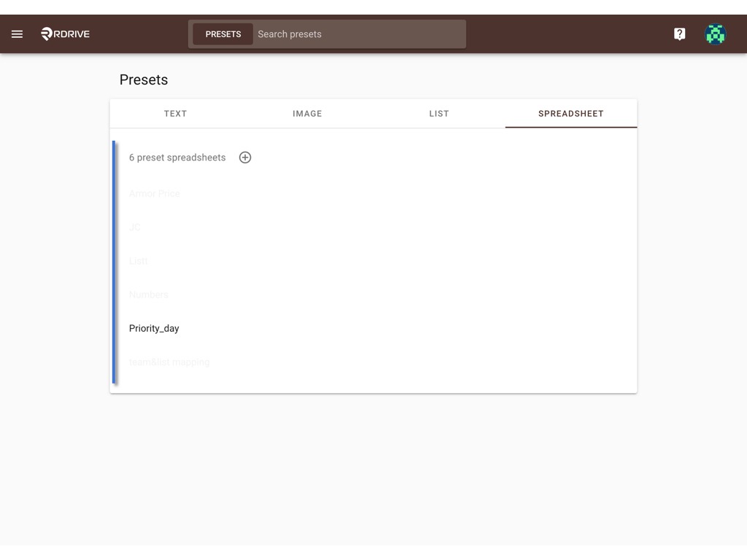Open the user avatar account menu

(715, 34)
